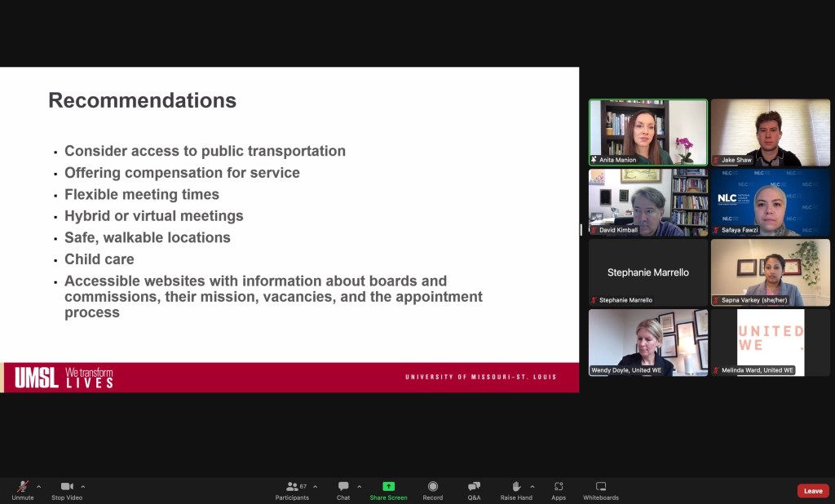Unmute the microphone
This screenshot has width=835, height=504.
23,488
